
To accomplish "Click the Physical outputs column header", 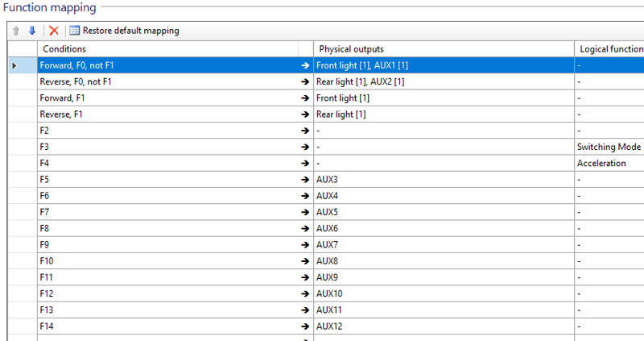I will tap(443, 49).
